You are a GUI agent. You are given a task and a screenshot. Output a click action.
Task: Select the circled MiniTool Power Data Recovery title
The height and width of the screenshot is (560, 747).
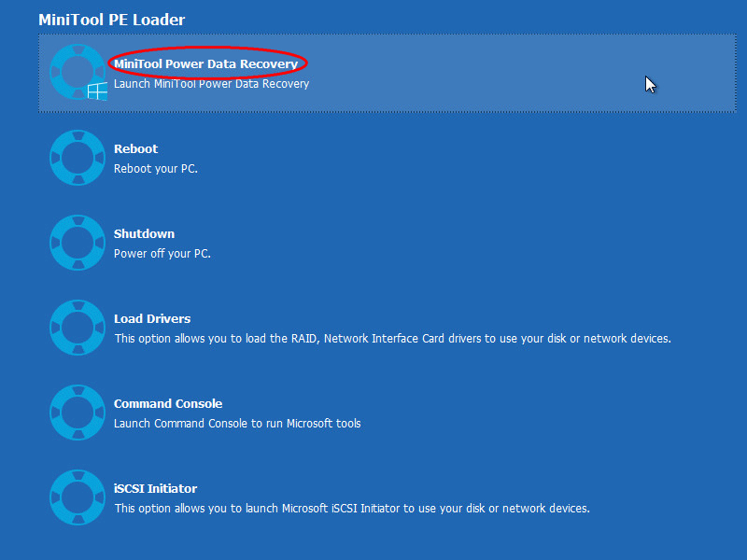pyautogui.click(x=205, y=63)
